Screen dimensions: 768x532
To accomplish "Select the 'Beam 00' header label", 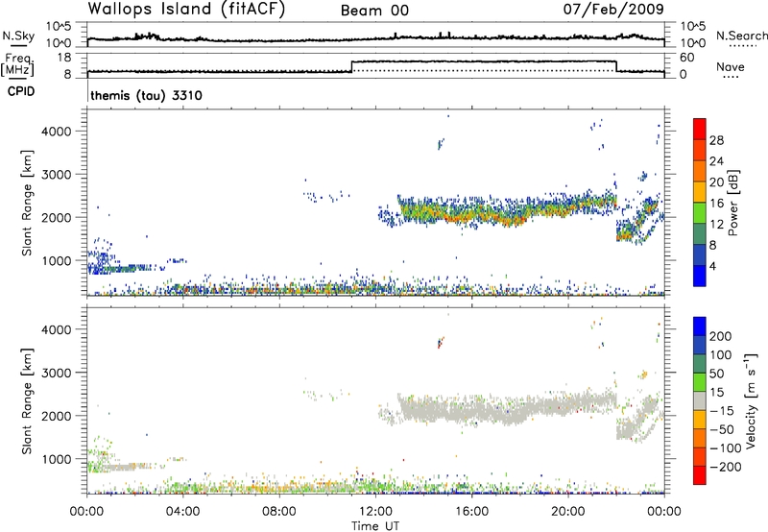I will 374,11.
